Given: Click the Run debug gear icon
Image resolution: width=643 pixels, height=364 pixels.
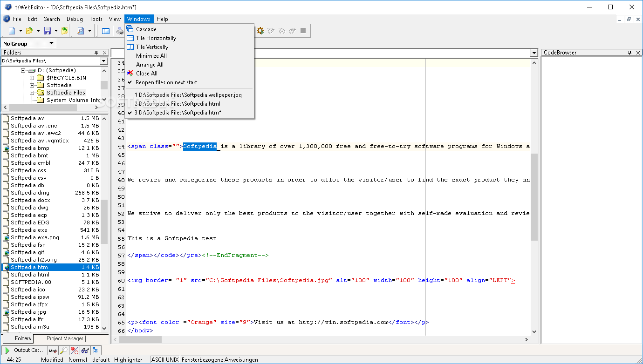Looking at the screenshot, I should [260, 31].
